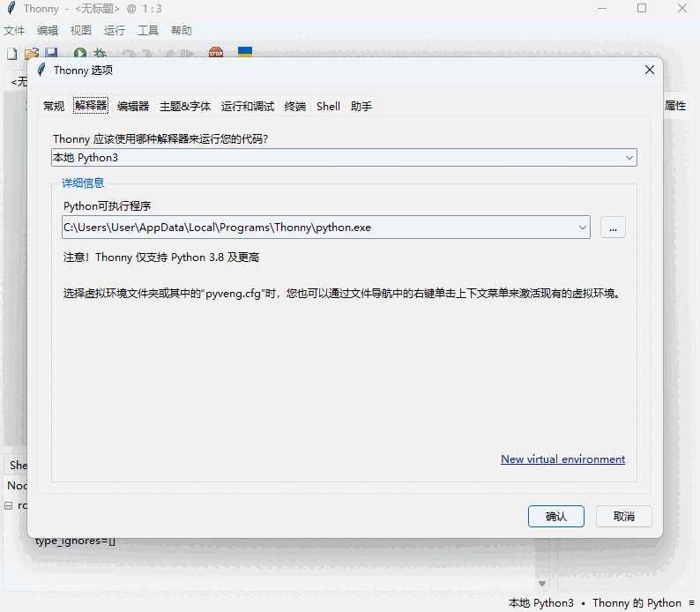
Task: Minimize the main Thonny window
Action: [602, 8]
